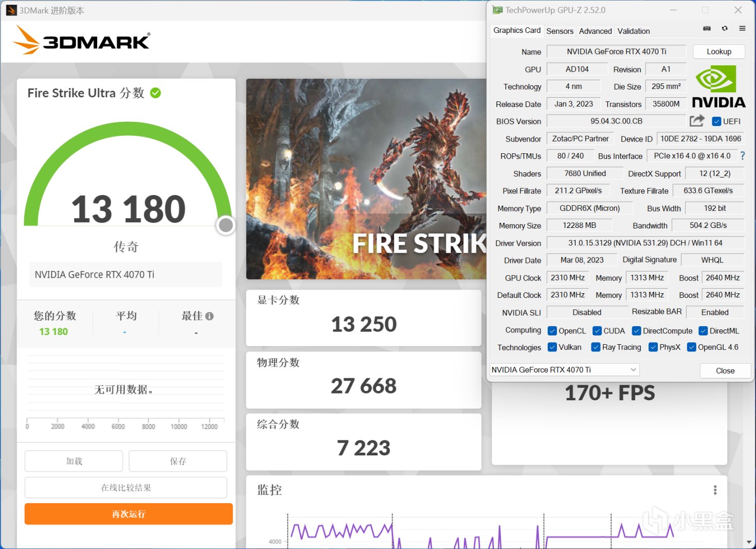
Task: Click the green verified checkmark beside Fire Strike Ultra
Action: [155, 93]
